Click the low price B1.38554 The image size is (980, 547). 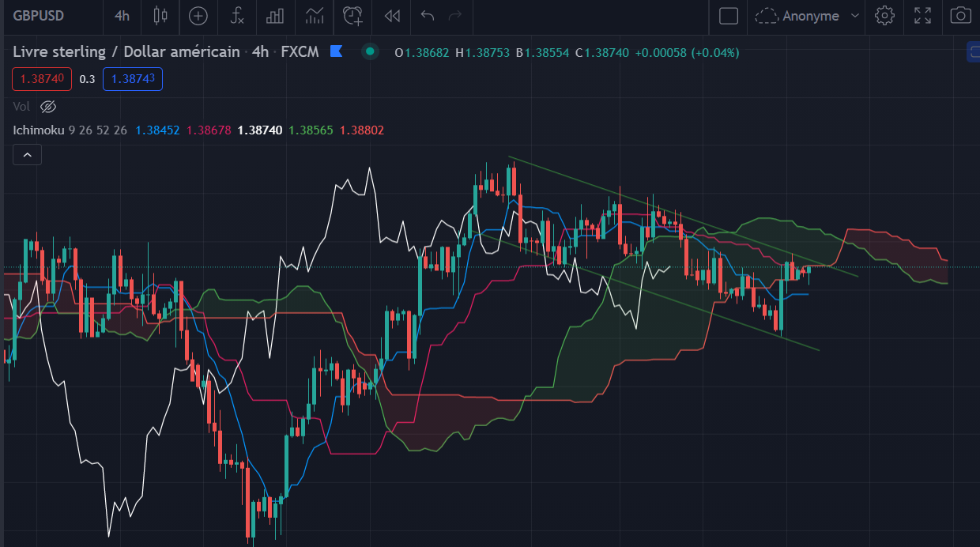tap(542, 53)
